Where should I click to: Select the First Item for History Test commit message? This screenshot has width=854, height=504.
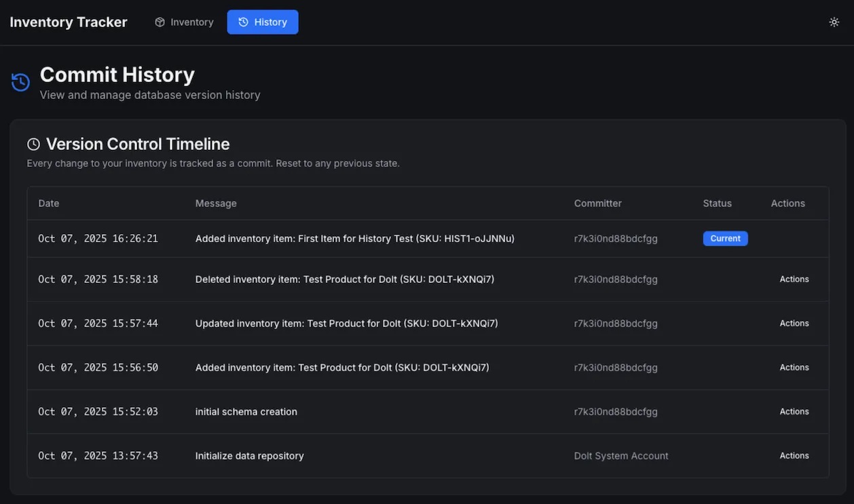click(x=354, y=239)
